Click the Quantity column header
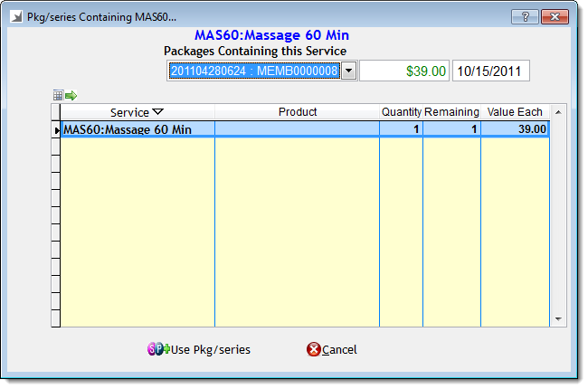Viewport: 588px width, 389px height. (x=401, y=112)
